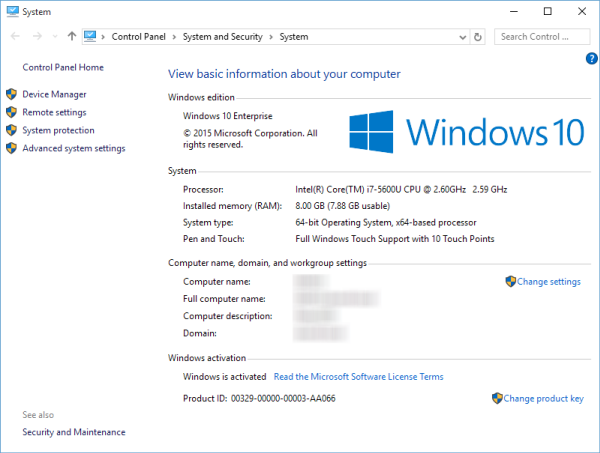Open the Remote settings link
The image size is (600, 453).
tap(54, 112)
